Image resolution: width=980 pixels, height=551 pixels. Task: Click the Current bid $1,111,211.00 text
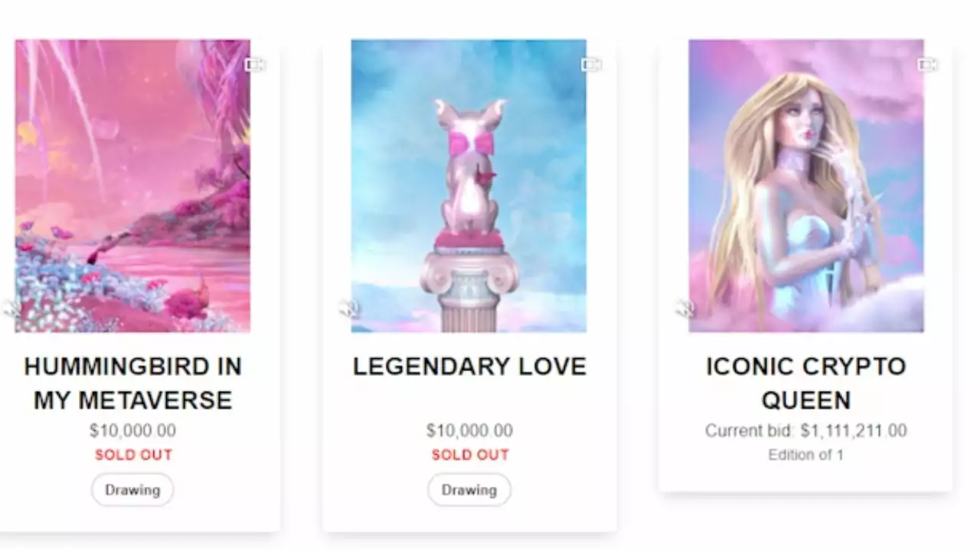806,431
